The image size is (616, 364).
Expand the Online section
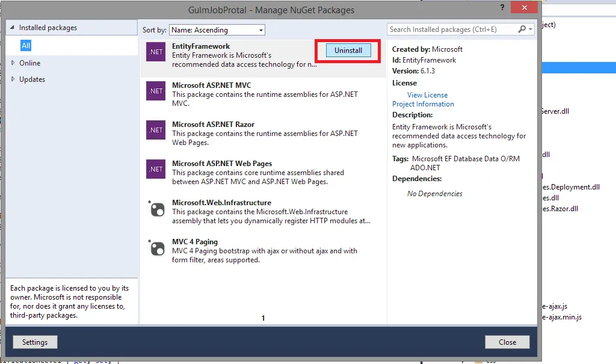13,63
